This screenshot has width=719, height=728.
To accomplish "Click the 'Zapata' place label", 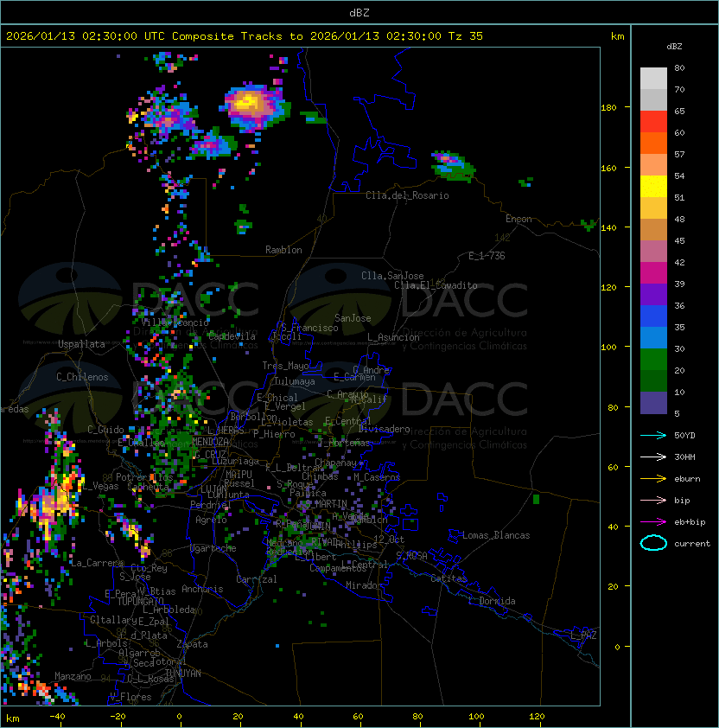I will pyautogui.click(x=192, y=644).
